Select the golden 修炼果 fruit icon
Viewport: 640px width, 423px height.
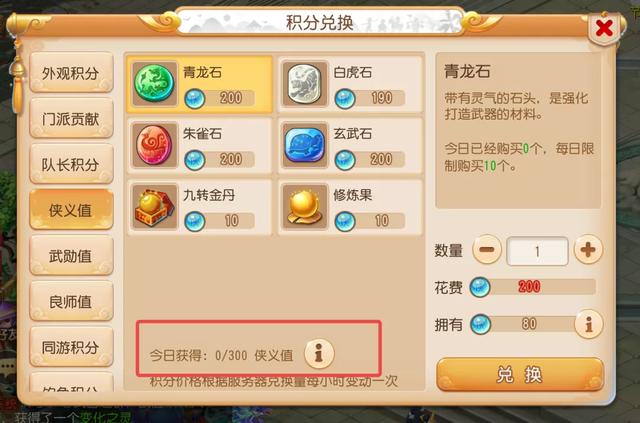(x=305, y=207)
